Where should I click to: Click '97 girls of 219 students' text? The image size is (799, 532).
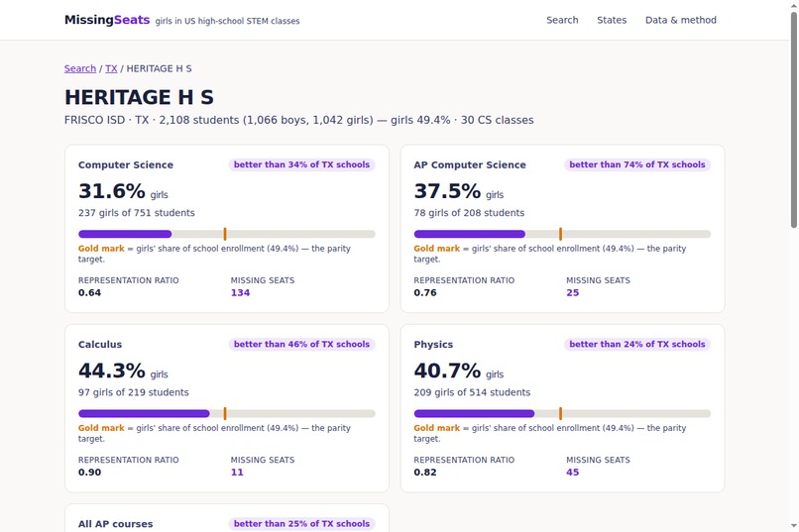point(134,392)
